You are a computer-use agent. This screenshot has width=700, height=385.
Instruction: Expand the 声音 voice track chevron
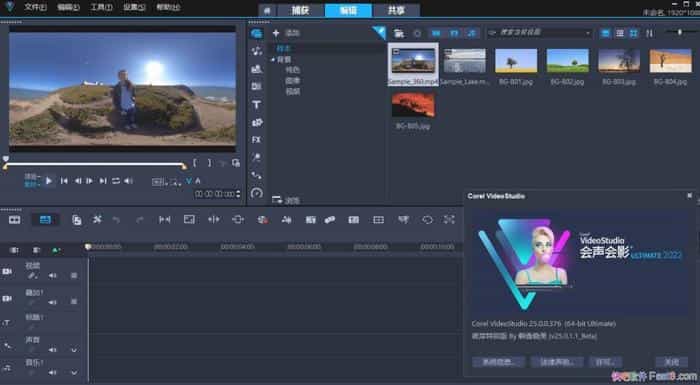tap(74, 350)
